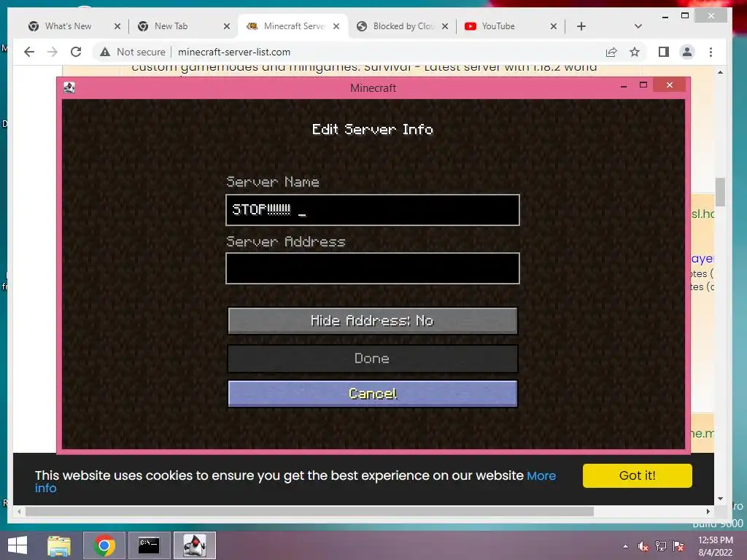
Task: Click the Done button in Minecraft
Action: (373, 359)
